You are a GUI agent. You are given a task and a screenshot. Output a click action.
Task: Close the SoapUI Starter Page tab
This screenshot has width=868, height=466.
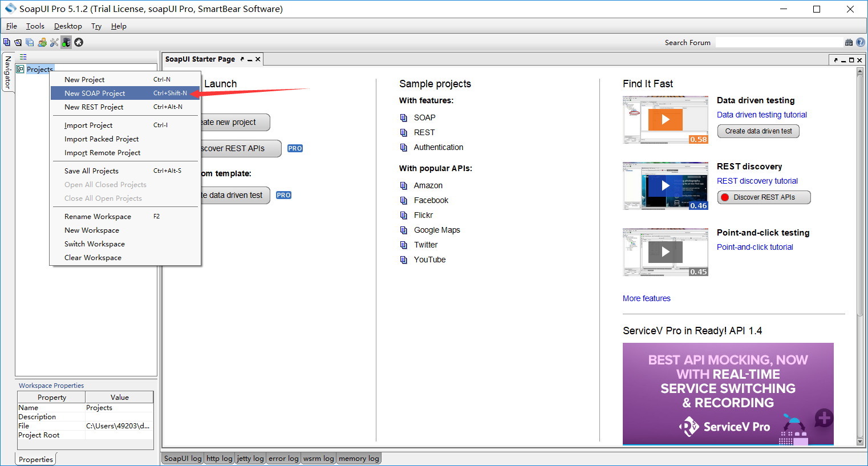click(x=258, y=59)
